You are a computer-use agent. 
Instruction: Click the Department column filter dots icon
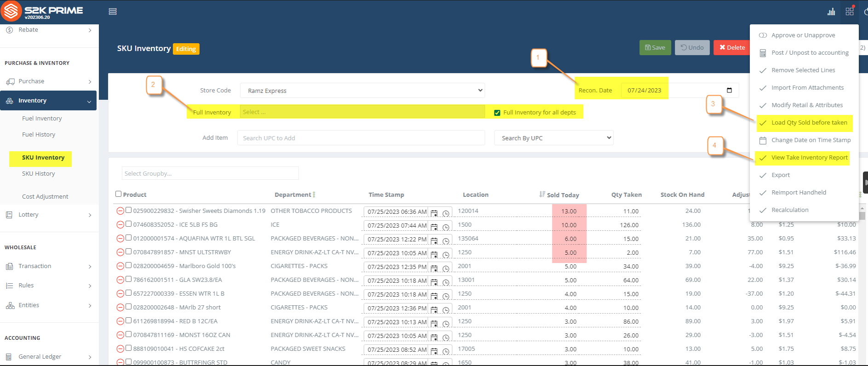(314, 194)
